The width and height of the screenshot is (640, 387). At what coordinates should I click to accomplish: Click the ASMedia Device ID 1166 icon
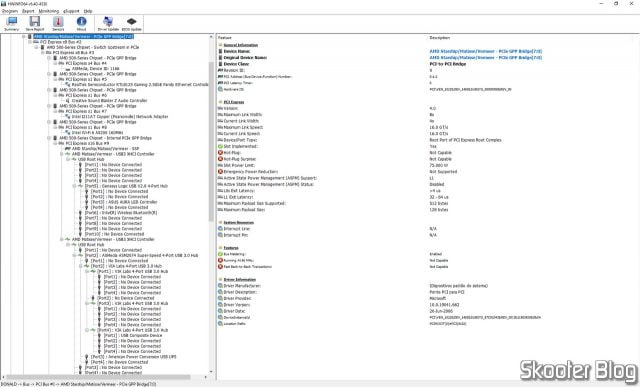coord(68,69)
